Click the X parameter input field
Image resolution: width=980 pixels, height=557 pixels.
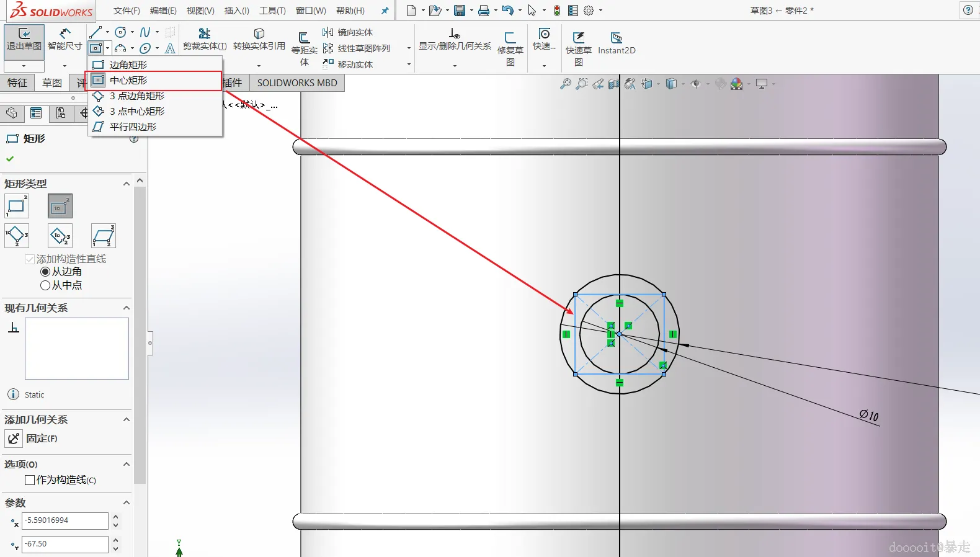(65, 520)
